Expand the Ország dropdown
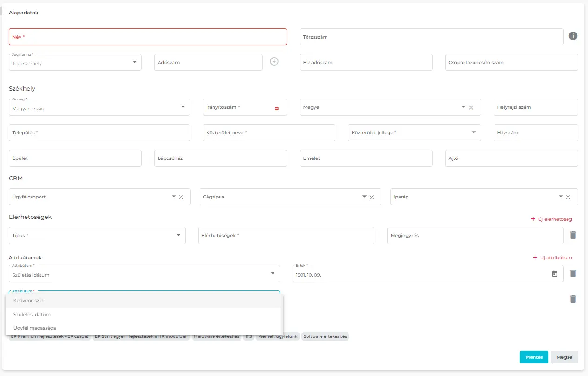This screenshot has width=588, height=376. click(183, 107)
